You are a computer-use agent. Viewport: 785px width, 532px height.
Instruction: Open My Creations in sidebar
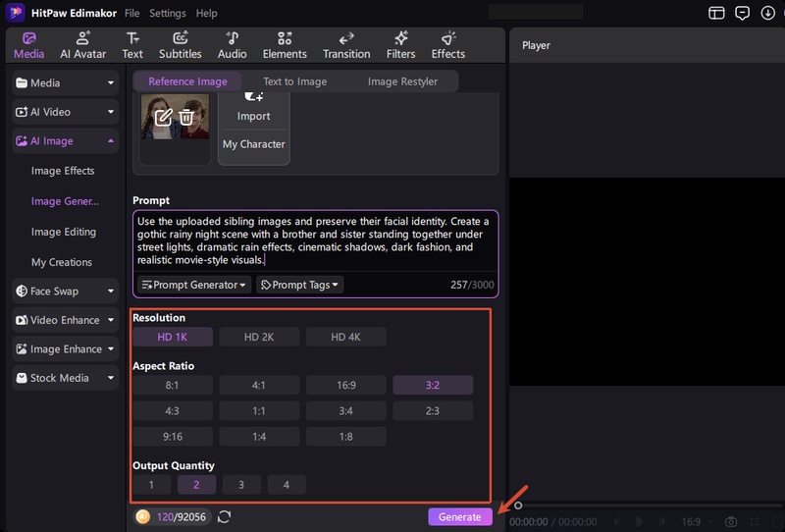pyautogui.click(x=62, y=262)
